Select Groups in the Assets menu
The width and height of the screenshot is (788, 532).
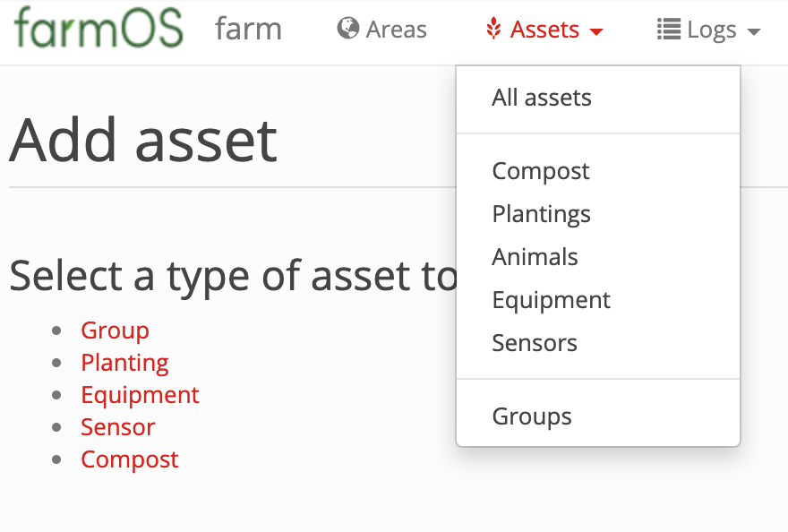click(x=532, y=416)
